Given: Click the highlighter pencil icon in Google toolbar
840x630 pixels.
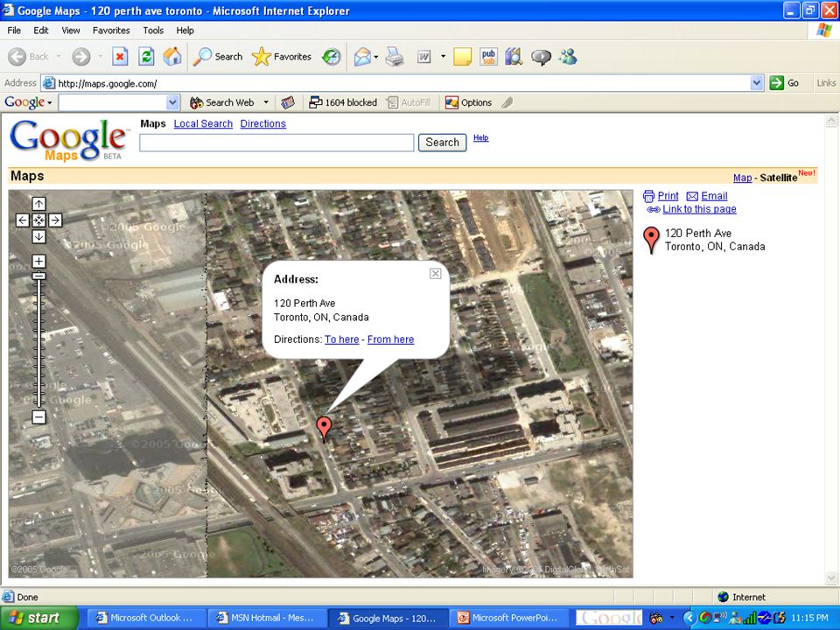Looking at the screenshot, I should click(507, 102).
